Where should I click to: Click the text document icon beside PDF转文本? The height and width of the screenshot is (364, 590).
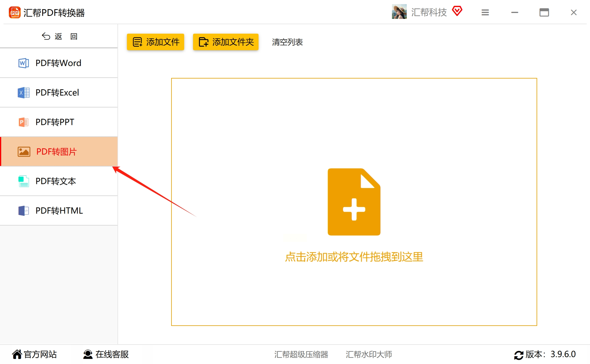23,181
